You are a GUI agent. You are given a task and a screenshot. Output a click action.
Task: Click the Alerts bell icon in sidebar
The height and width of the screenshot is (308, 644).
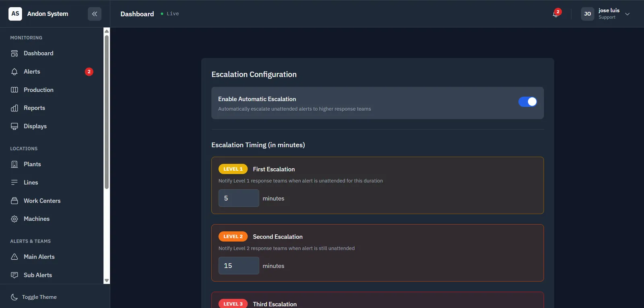(14, 72)
